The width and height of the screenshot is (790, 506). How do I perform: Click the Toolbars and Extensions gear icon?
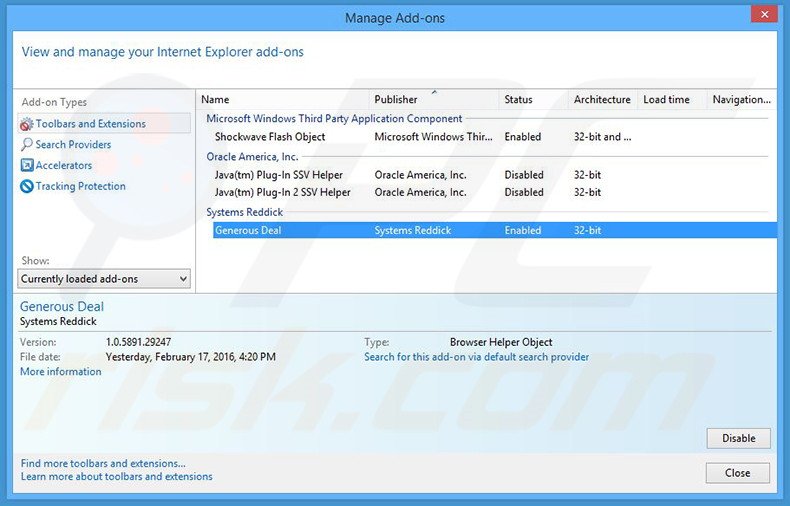(x=27, y=124)
